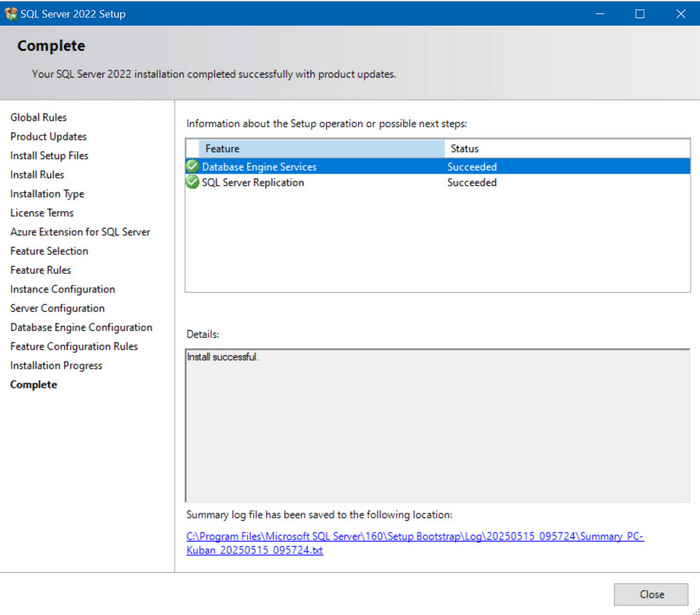Select the SQL Server Replication row
Screen dimensions: 700x615
[x=320, y=183]
